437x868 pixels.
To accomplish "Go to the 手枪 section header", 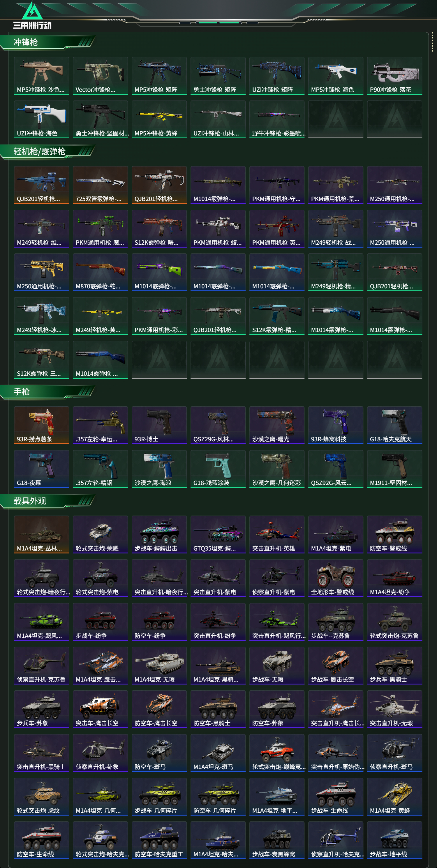I will pyautogui.click(x=47, y=392).
